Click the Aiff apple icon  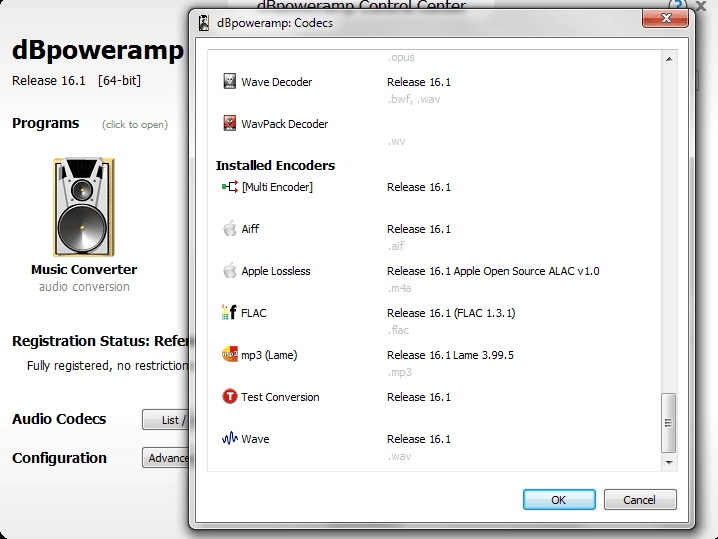(230, 228)
